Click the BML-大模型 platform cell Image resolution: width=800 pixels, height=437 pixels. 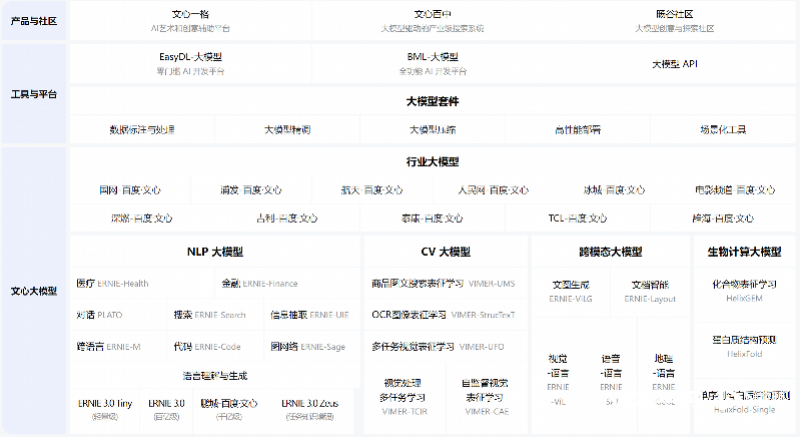click(x=433, y=64)
